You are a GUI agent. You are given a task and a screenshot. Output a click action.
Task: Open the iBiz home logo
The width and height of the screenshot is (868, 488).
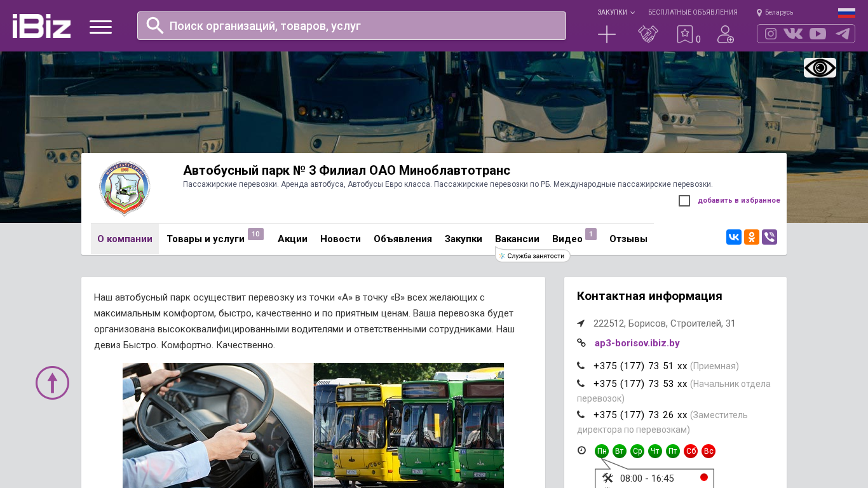pyautogui.click(x=41, y=26)
